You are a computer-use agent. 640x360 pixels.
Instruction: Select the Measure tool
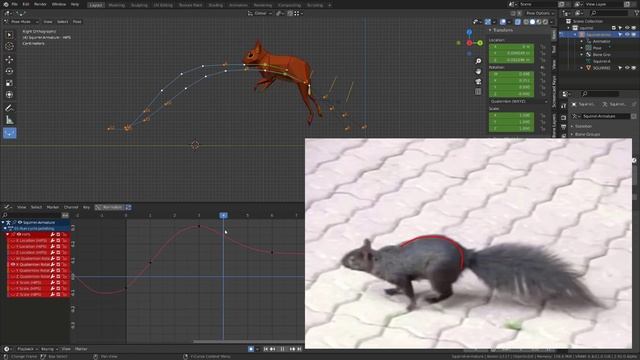click(9, 120)
